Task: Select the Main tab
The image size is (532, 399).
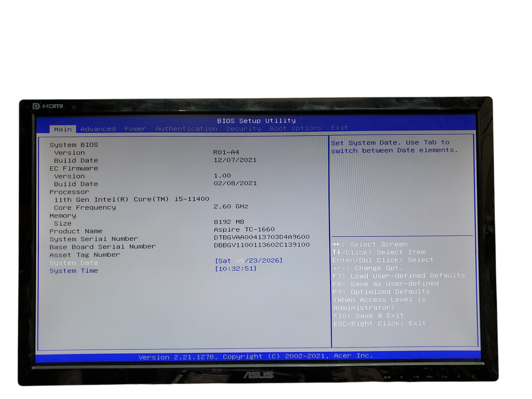Action: tap(63, 129)
